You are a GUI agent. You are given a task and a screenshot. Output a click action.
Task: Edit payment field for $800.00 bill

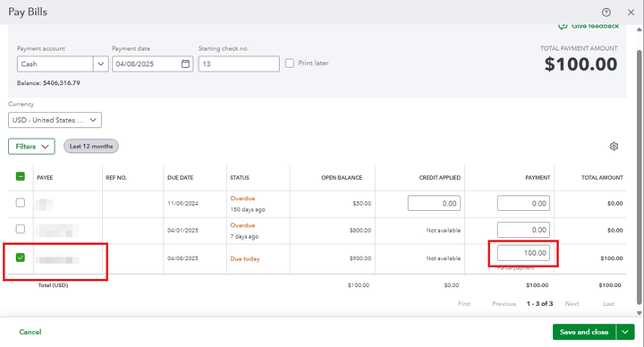(523, 230)
